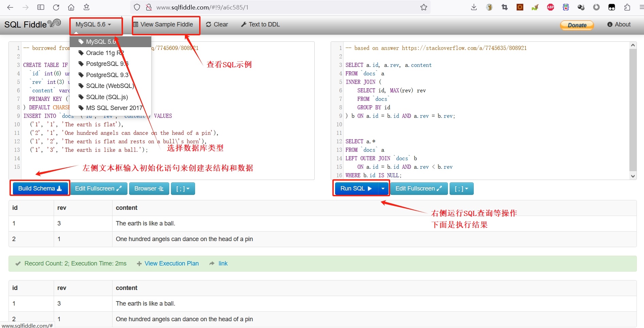Choose PostgreSQL 9.6 database
Image resolution: width=644 pixels, height=328 pixels.
pyautogui.click(x=110, y=64)
